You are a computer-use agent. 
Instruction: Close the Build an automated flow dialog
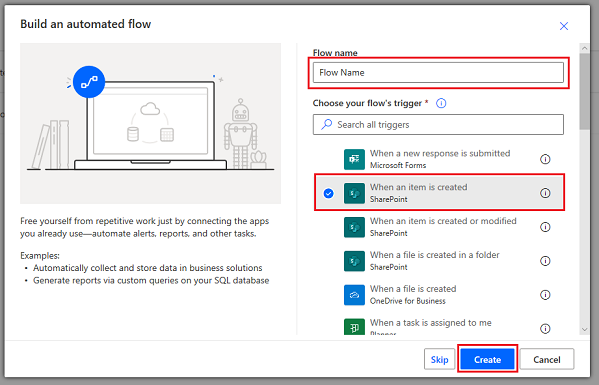pos(564,26)
